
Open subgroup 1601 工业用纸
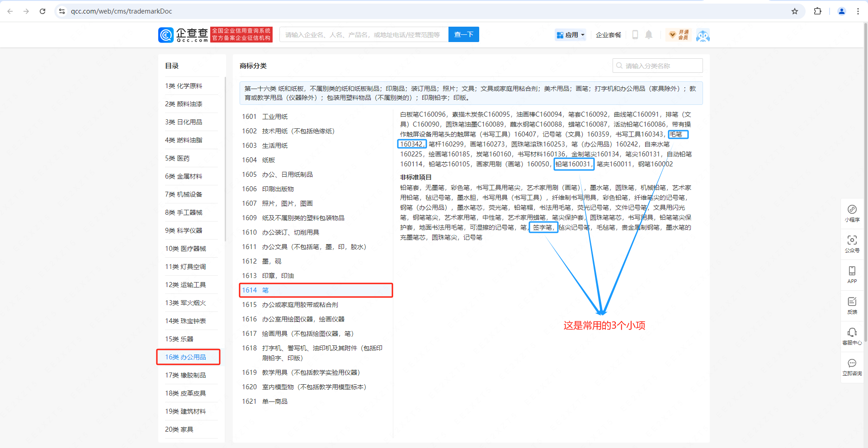[316, 117]
